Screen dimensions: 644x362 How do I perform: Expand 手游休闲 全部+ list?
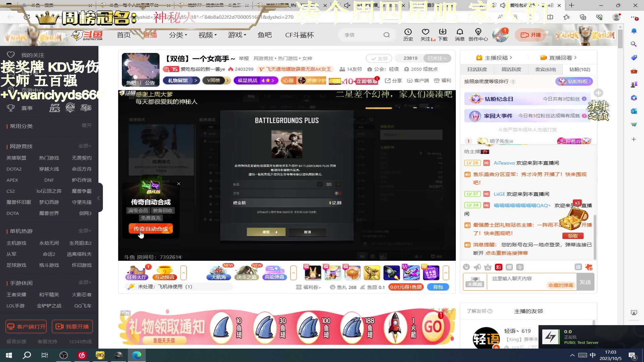coord(85,283)
